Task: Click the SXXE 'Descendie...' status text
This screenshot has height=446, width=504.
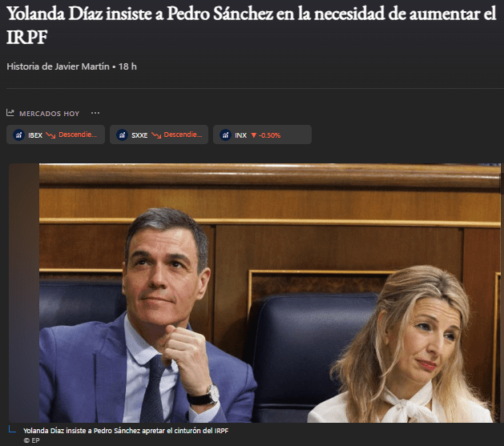Action: click(183, 135)
